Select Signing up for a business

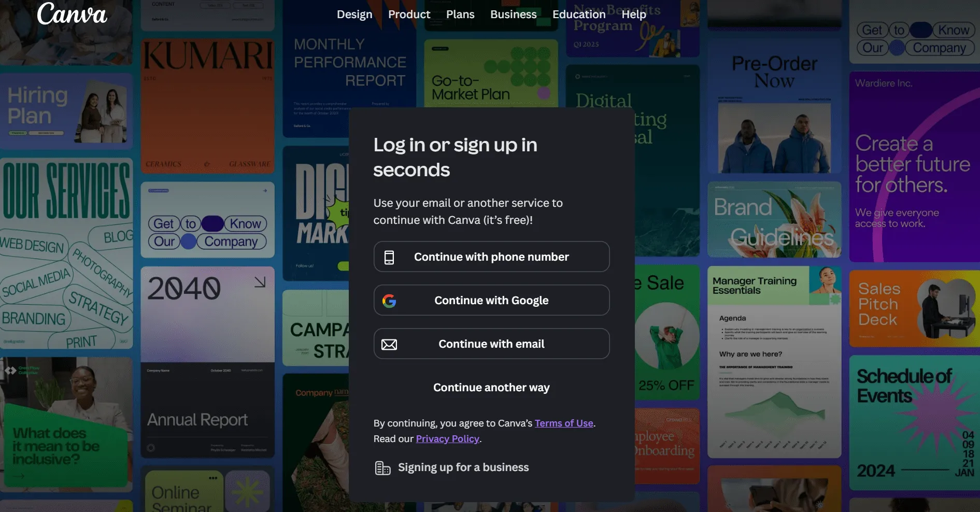(x=452, y=467)
